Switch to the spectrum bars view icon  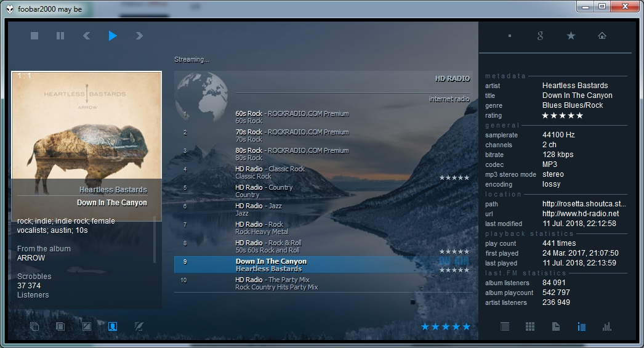click(606, 326)
